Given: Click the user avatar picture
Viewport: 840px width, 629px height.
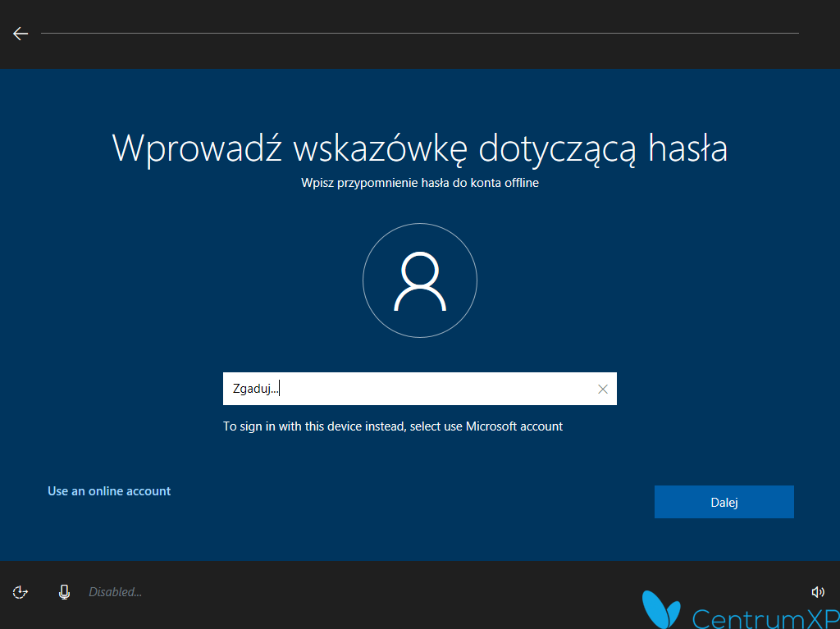Looking at the screenshot, I should (x=420, y=280).
